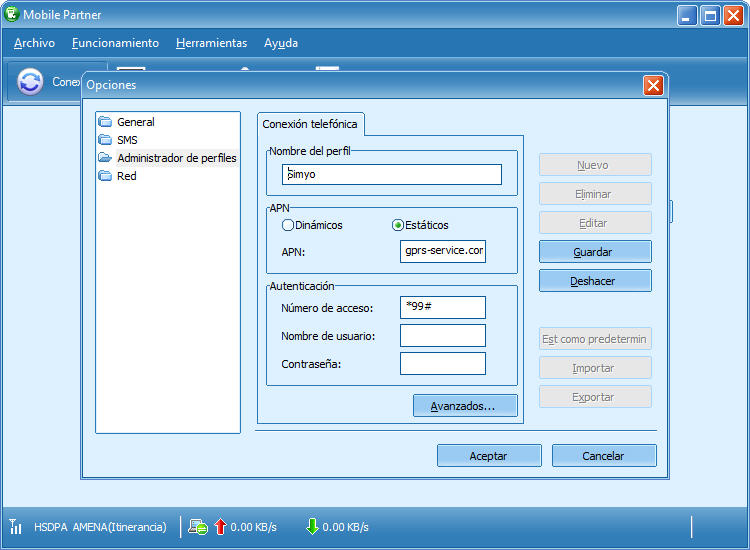This screenshot has height=550, width=750.
Task: Click the Conexión sync icon in toolbar
Action: pyautogui.click(x=31, y=82)
